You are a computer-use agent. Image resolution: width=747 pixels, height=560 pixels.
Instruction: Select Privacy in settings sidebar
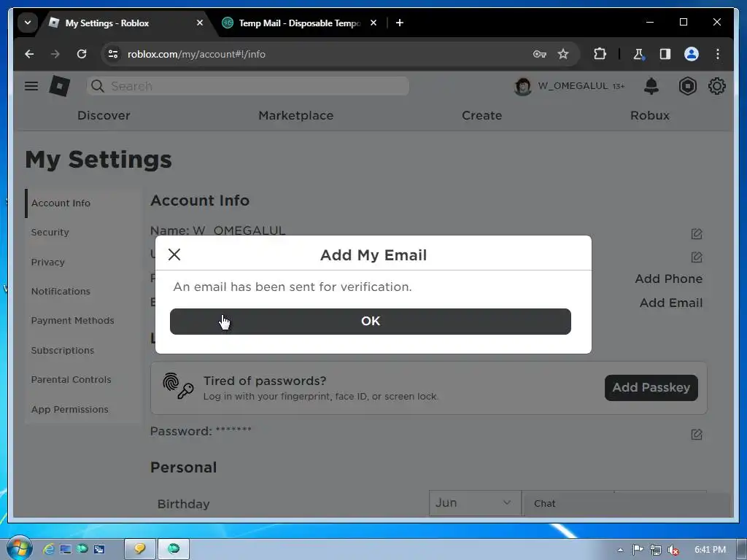click(47, 262)
